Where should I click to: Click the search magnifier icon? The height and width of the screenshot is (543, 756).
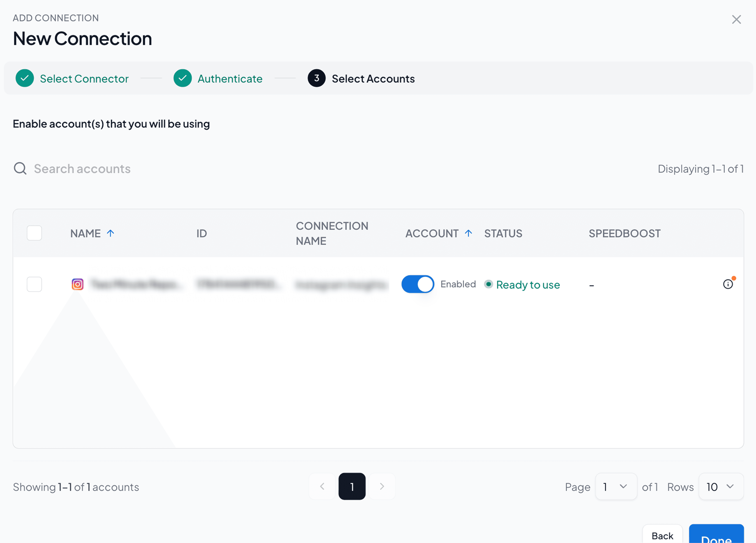(20, 168)
